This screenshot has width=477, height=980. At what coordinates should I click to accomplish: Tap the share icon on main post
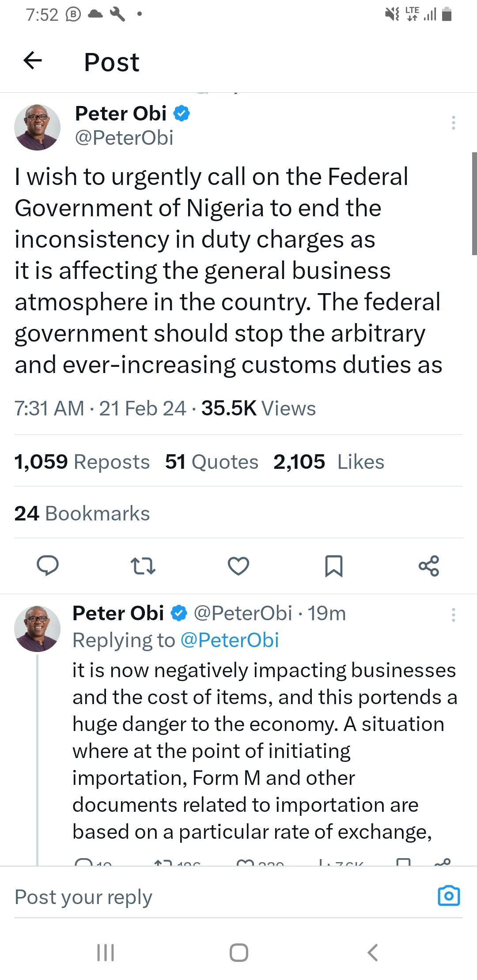pyautogui.click(x=429, y=565)
